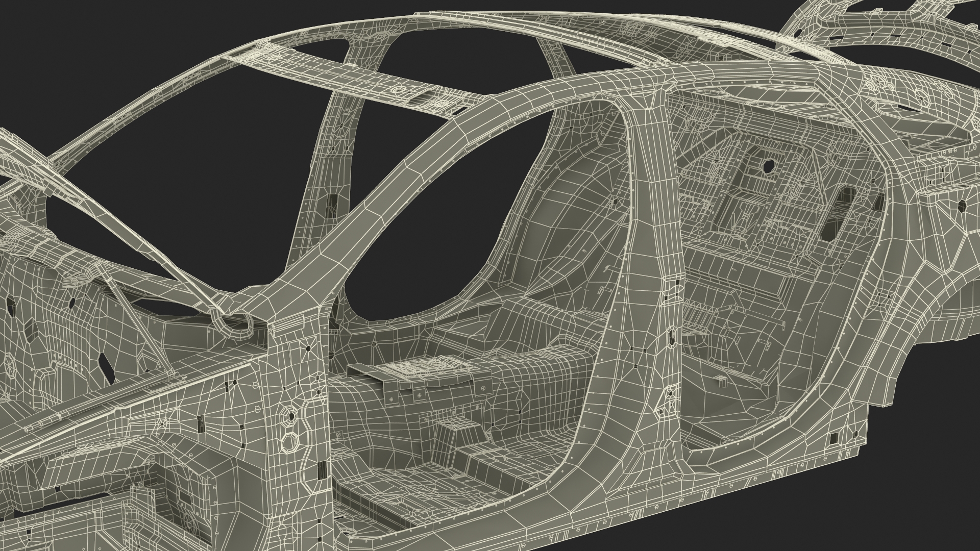Viewport: 980px width, 551px height.
Task: Select the small bracket on rear floor
Action: (721, 381)
